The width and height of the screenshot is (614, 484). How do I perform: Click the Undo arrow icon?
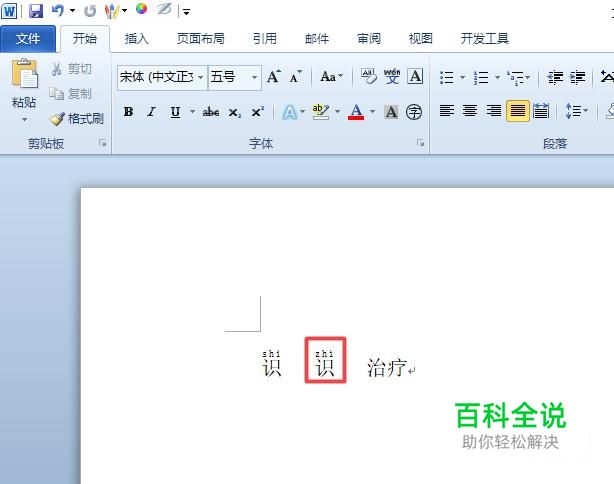[x=58, y=10]
